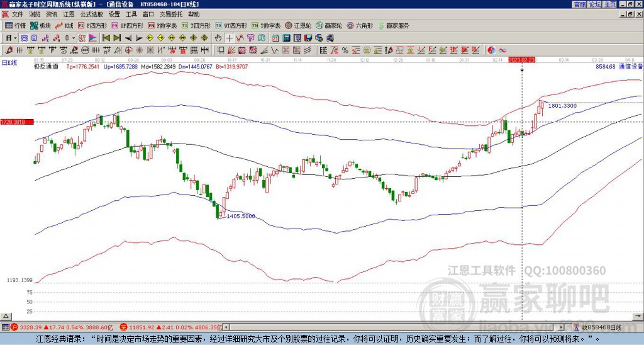
Task: Open the 交易委托 menu
Action: pyautogui.click(x=171, y=14)
